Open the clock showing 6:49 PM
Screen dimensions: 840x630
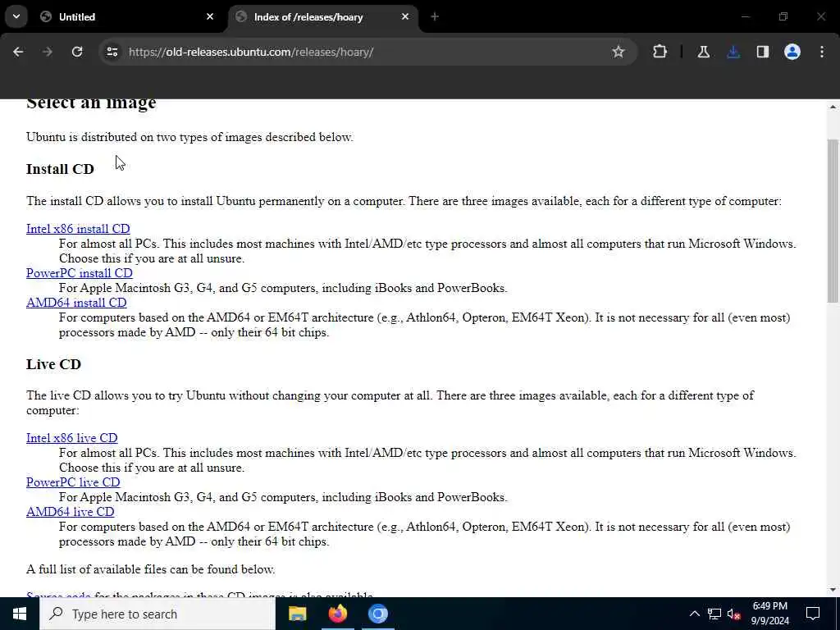[x=769, y=614]
